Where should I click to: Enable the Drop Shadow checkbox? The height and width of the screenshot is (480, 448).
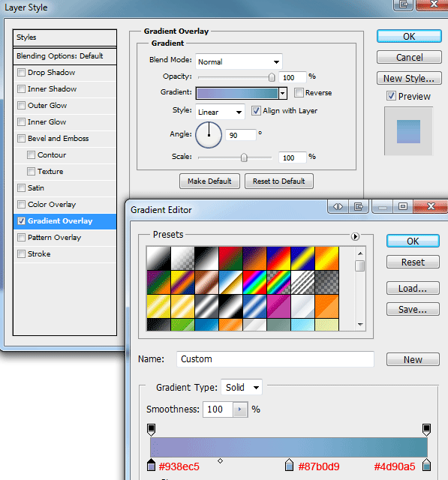(22, 73)
